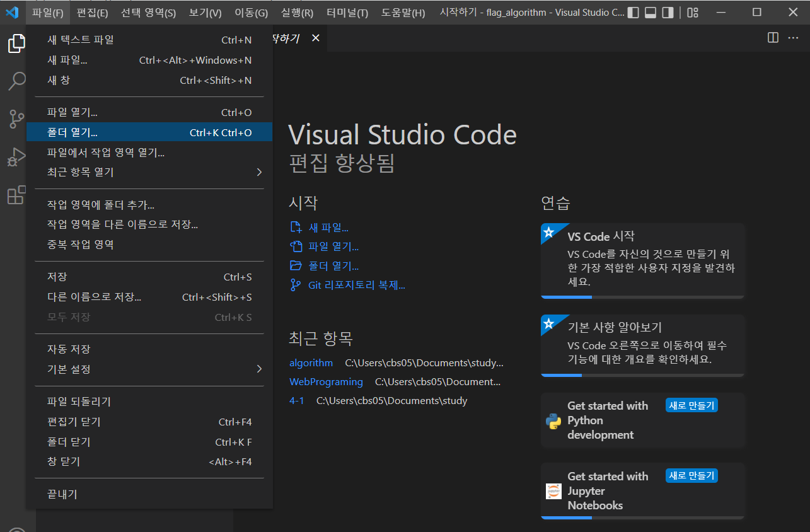Open the 이동(G) menu
Screen dimensions: 810x532
251,13
